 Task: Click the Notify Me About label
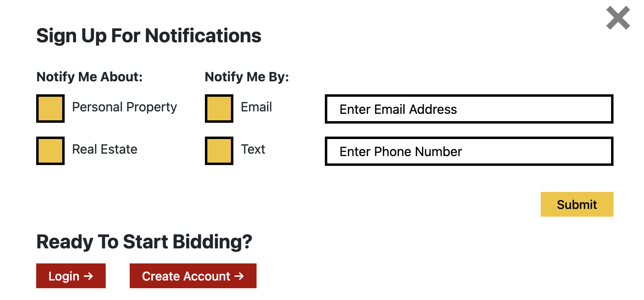pos(89,77)
